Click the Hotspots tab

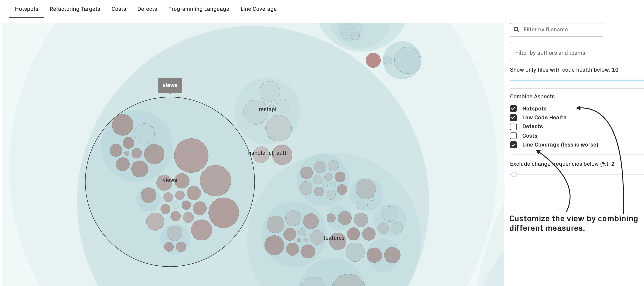26,9
